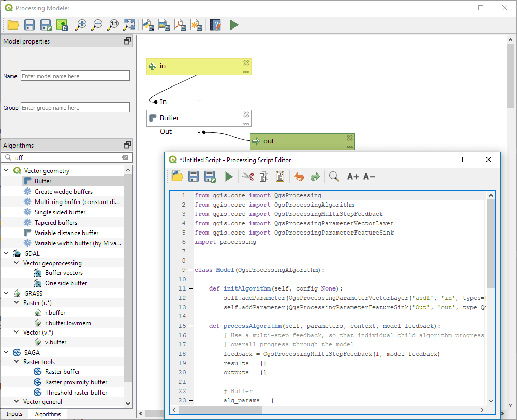Remove the Buffer algorithm box
The height and width of the screenshot is (420, 517).
246,114
